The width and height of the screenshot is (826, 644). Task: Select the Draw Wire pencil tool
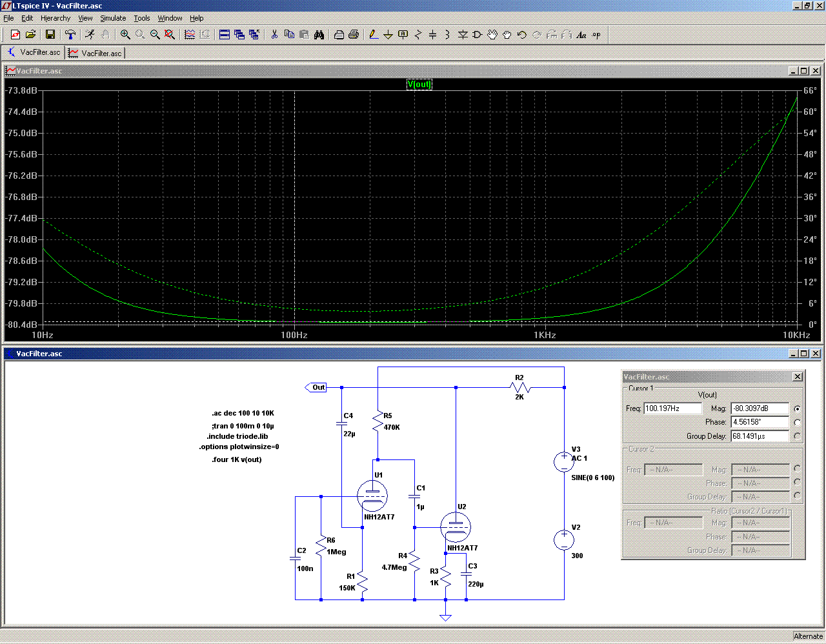tap(373, 35)
